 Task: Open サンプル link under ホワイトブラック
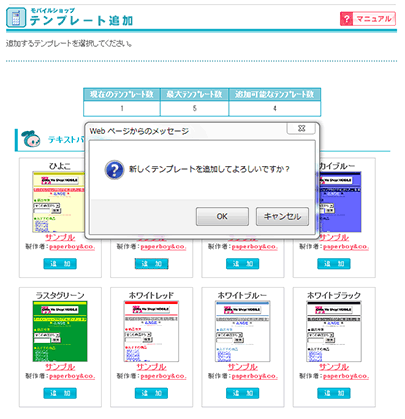pyautogui.click(x=334, y=367)
